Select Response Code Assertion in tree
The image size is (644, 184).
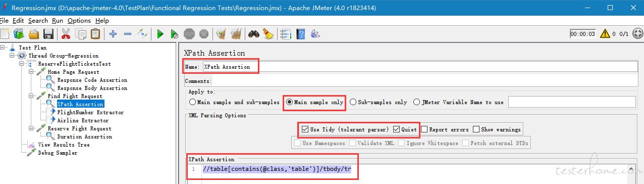(x=92, y=80)
